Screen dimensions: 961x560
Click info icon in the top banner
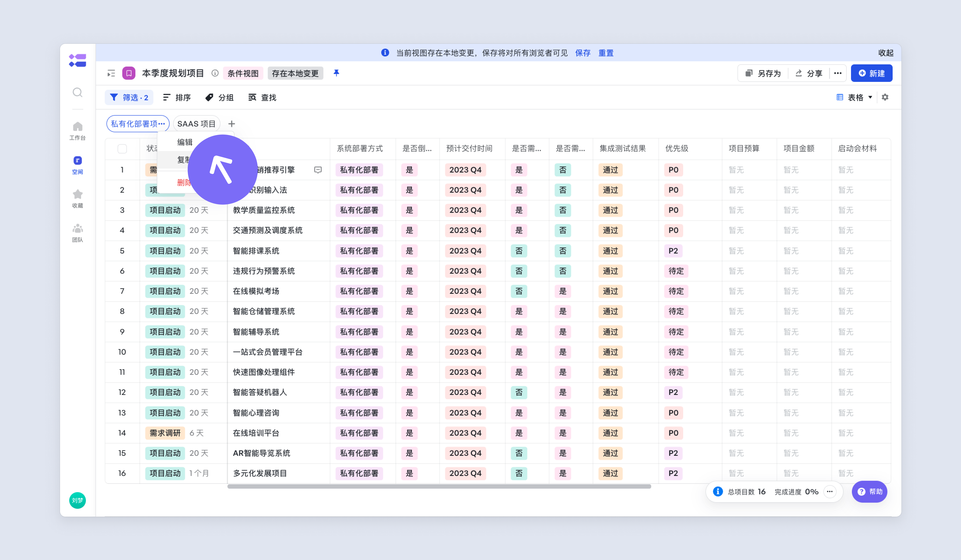pyautogui.click(x=385, y=53)
